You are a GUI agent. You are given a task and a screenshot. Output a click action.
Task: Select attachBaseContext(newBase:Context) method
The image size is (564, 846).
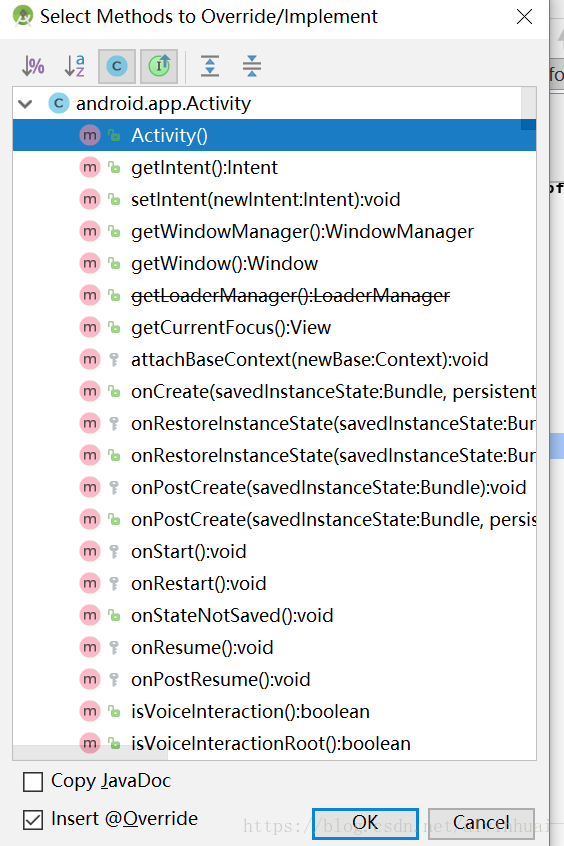click(x=274, y=359)
